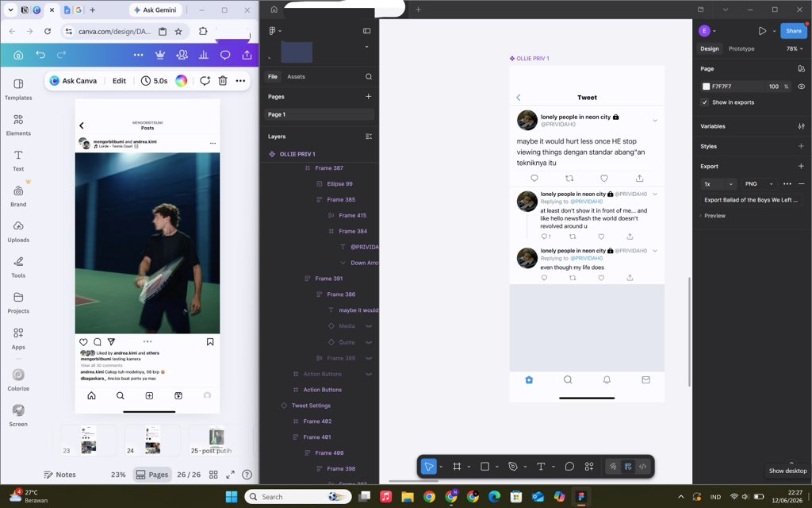The image size is (812, 508).
Task: Select the Text tool in Canva sidebar
Action: pos(18,160)
